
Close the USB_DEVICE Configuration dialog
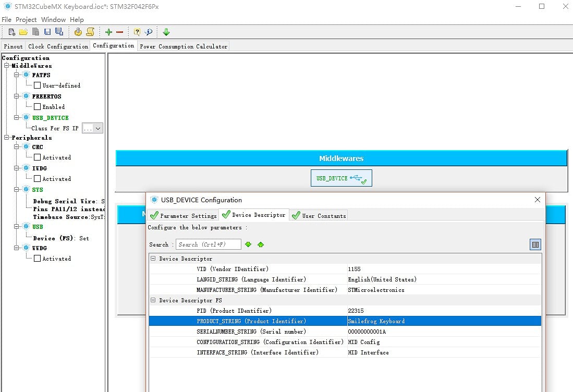(537, 200)
